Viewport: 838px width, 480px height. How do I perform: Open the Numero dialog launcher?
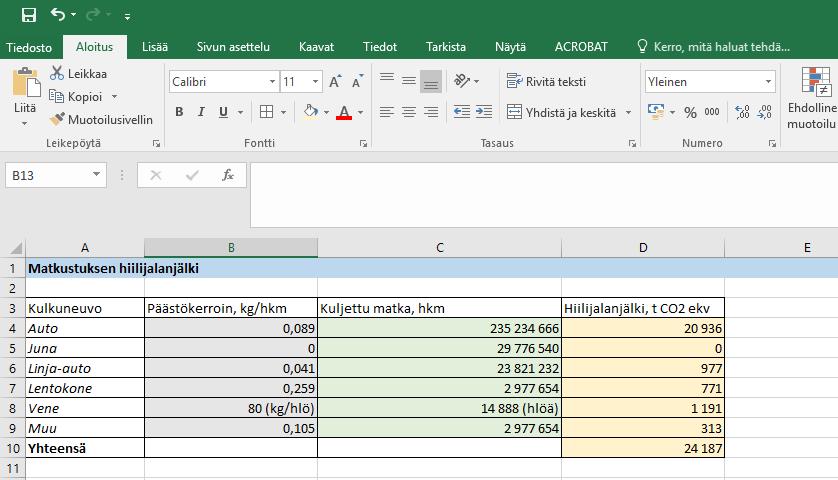[x=772, y=143]
